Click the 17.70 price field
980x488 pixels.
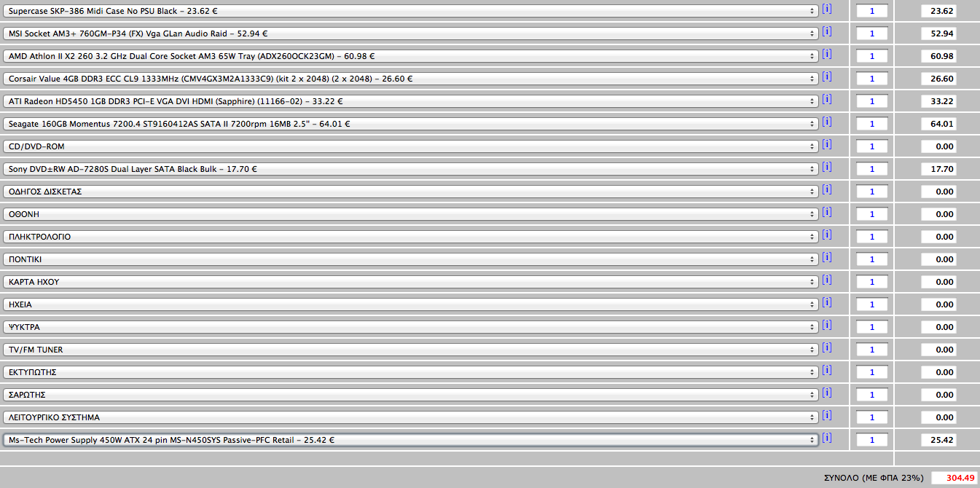click(x=938, y=169)
